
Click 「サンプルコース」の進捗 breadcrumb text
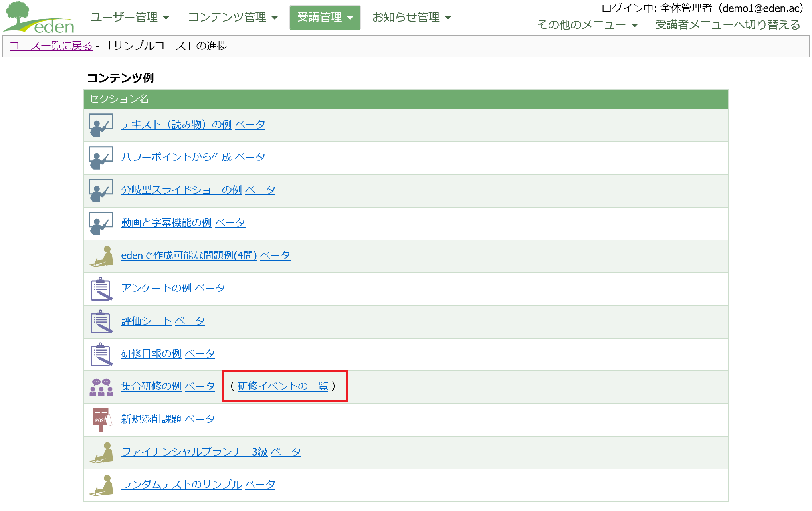pos(166,46)
